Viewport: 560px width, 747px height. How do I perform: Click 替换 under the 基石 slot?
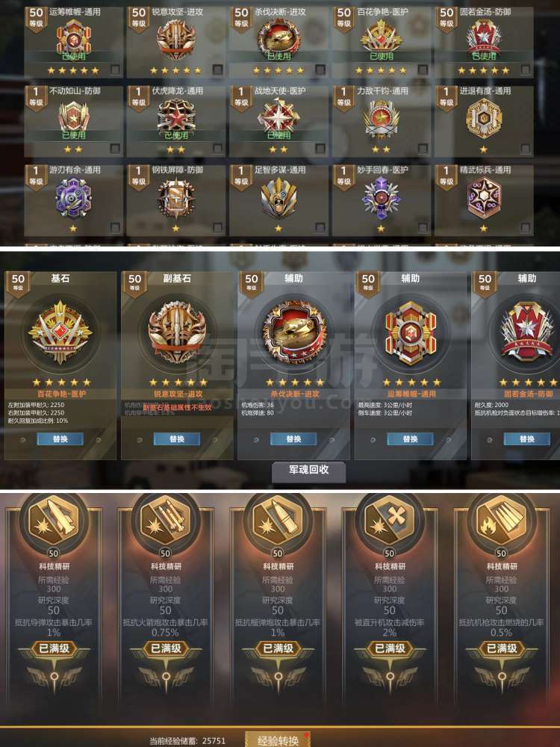pyautogui.click(x=60, y=438)
